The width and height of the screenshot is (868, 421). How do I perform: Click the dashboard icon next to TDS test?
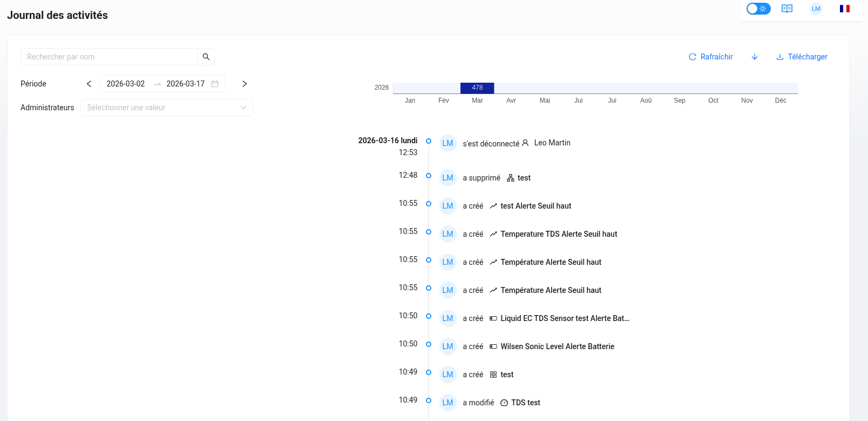click(x=504, y=403)
